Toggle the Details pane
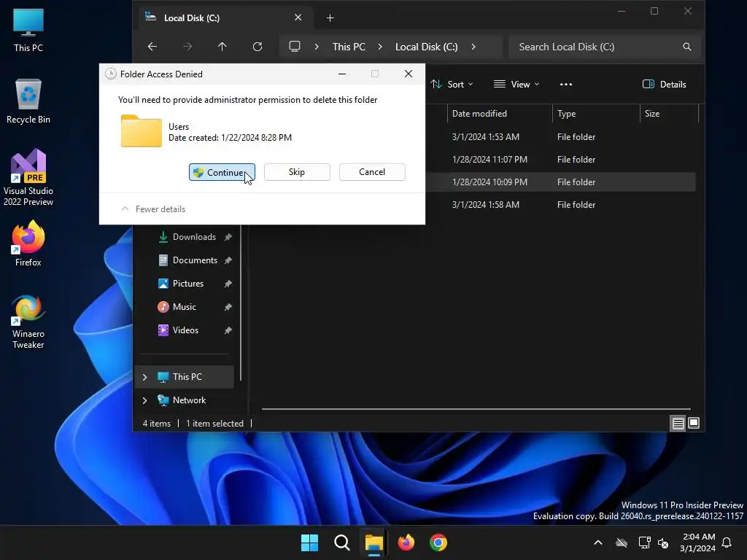 [664, 85]
